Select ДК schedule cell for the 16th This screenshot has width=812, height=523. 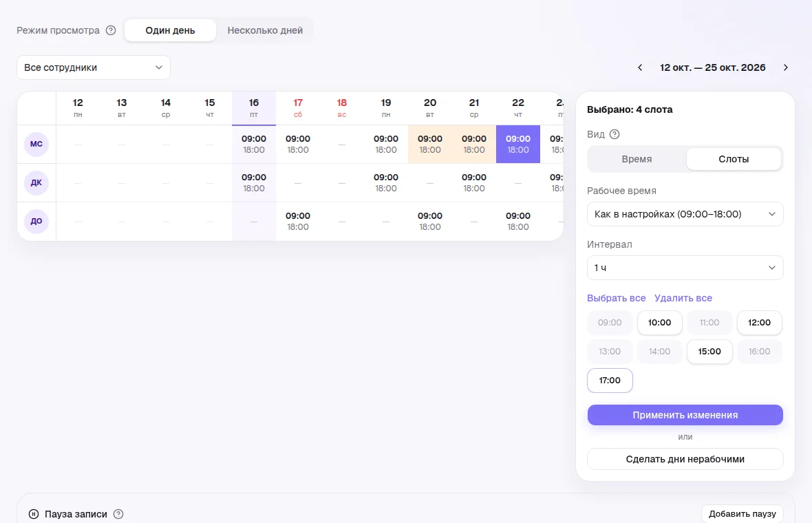[254, 183]
